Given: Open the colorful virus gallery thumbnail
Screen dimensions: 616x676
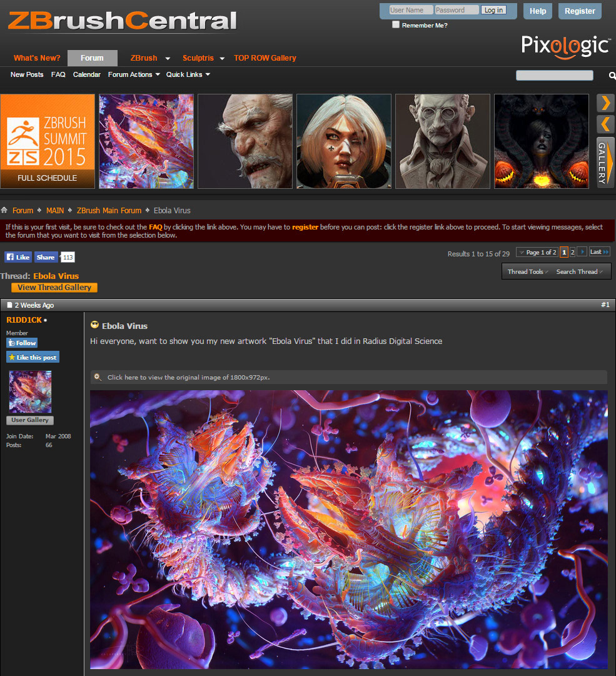Looking at the screenshot, I should tap(146, 141).
